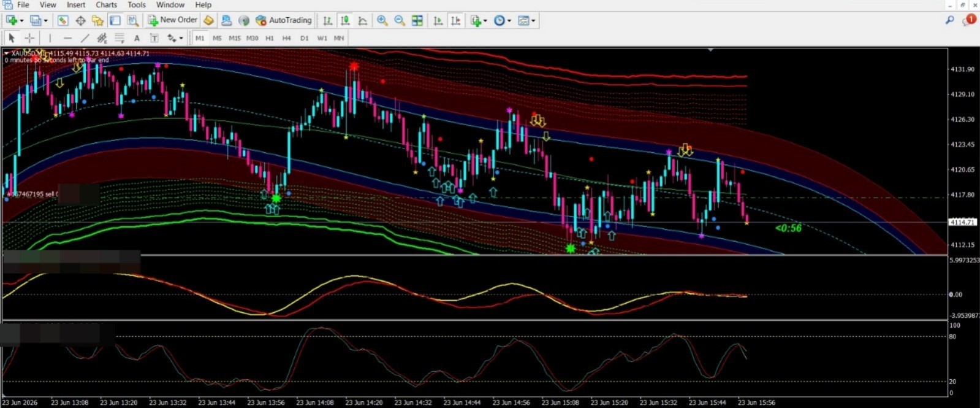Click the 23 Jun 14:08 time label
Viewport: 980px width, 408px height.
click(x=315, y=402)
